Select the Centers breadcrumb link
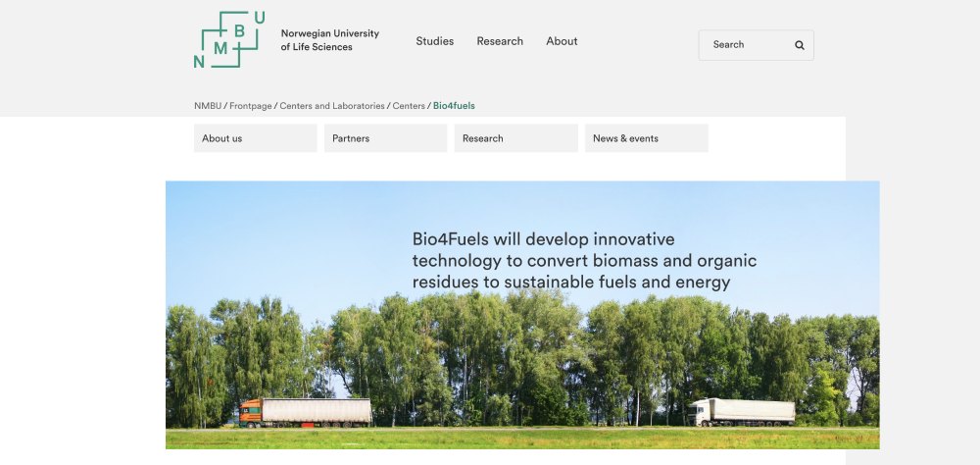 [x=409, y=106]
